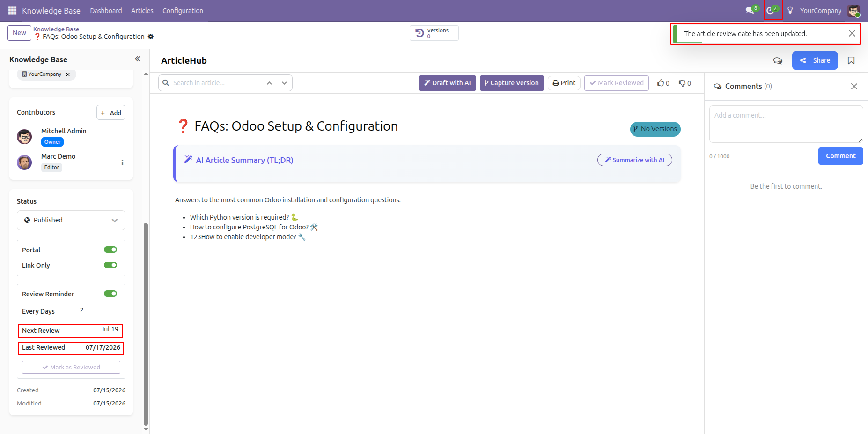Click the sidebar scroll down arrow
868x434 pixels.
click(146, 429)
